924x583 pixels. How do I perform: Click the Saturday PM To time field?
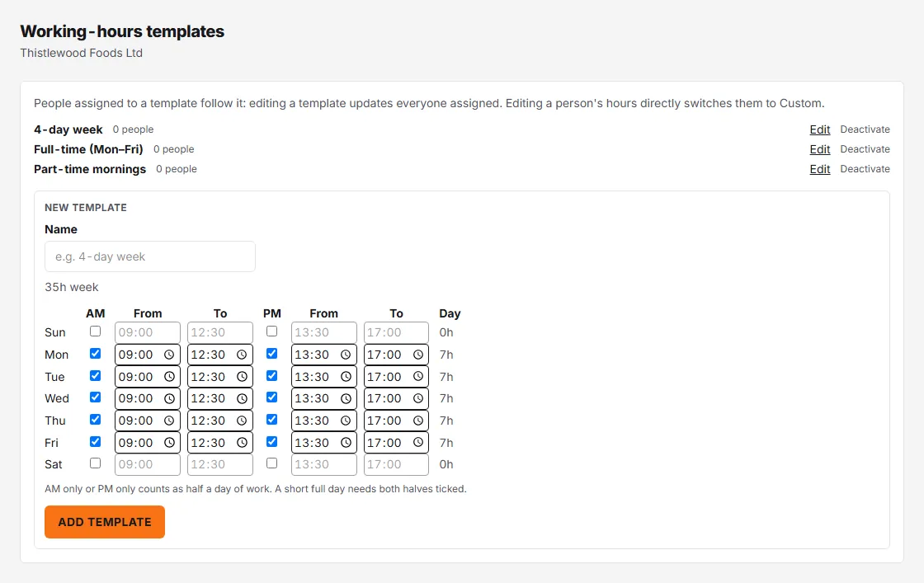pyautogui.click(x=396, y=464)
